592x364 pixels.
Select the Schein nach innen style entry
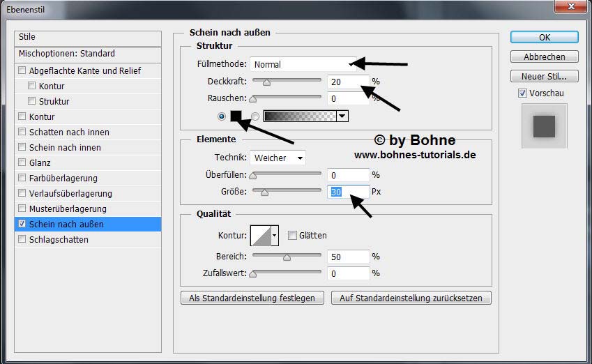coord(65,147)
